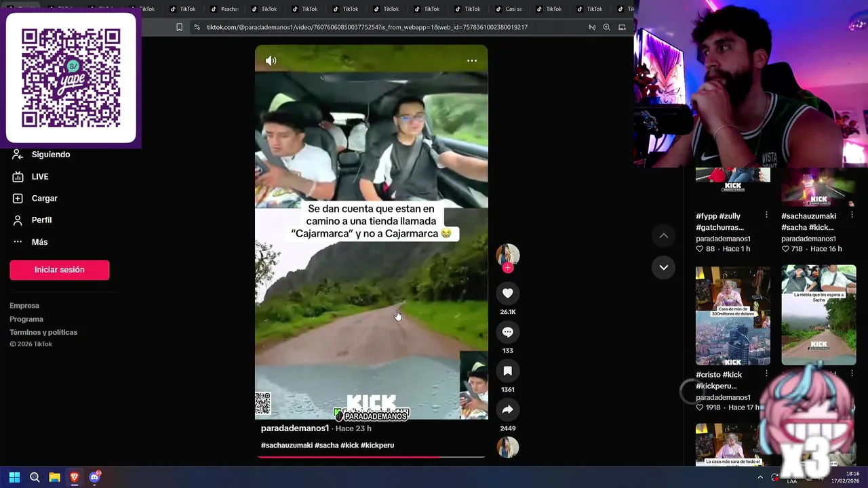The image size is (868, 488).
Task: Expand the Programa footer section
Action: [x=26, y=319]
